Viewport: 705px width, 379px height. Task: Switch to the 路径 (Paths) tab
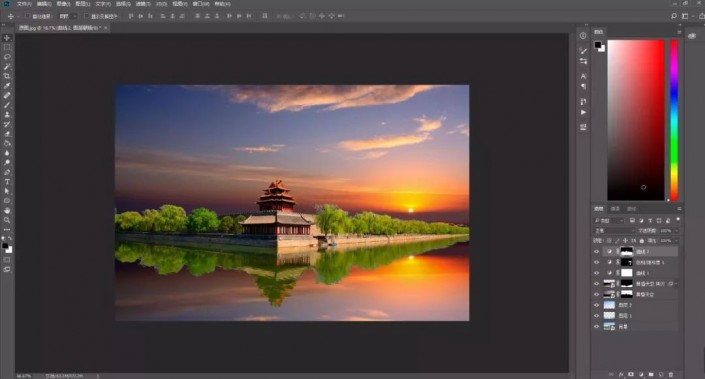(631, 209)
